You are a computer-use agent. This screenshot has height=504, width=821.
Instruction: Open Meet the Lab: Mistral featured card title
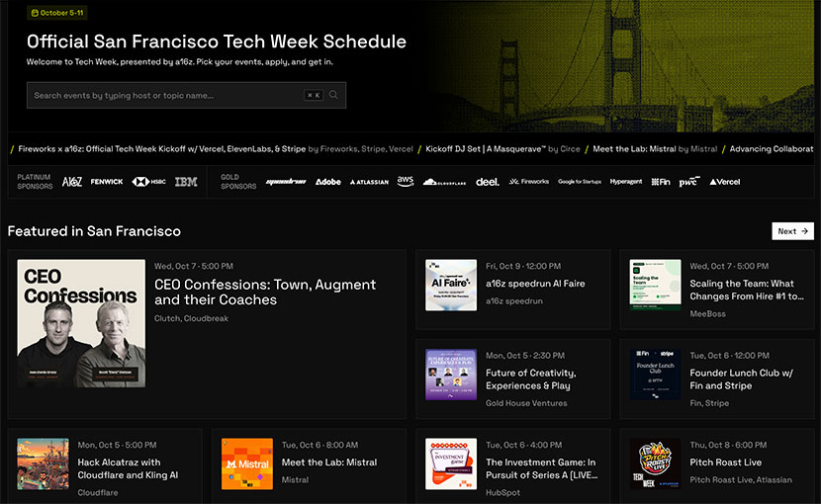click(329, 462)
